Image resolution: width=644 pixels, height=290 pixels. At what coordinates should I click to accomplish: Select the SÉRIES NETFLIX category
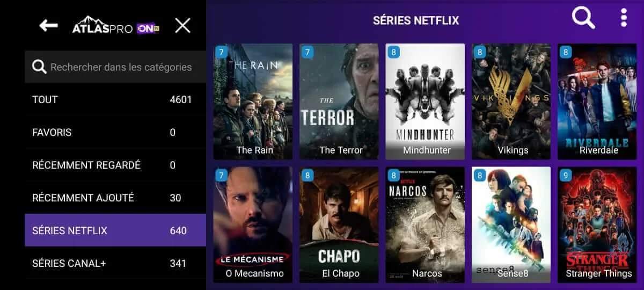point(115,230)
